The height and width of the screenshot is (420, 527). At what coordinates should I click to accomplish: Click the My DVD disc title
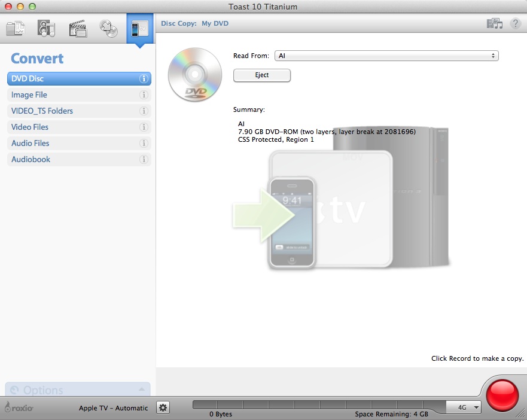tap(215, 23)
